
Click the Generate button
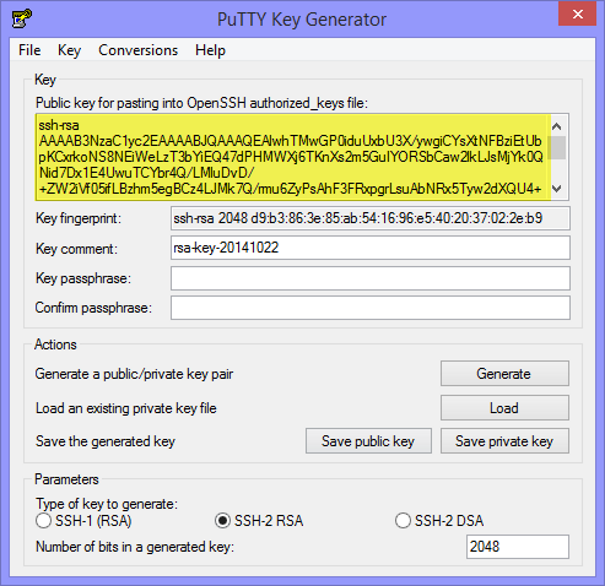coord(505,373)
